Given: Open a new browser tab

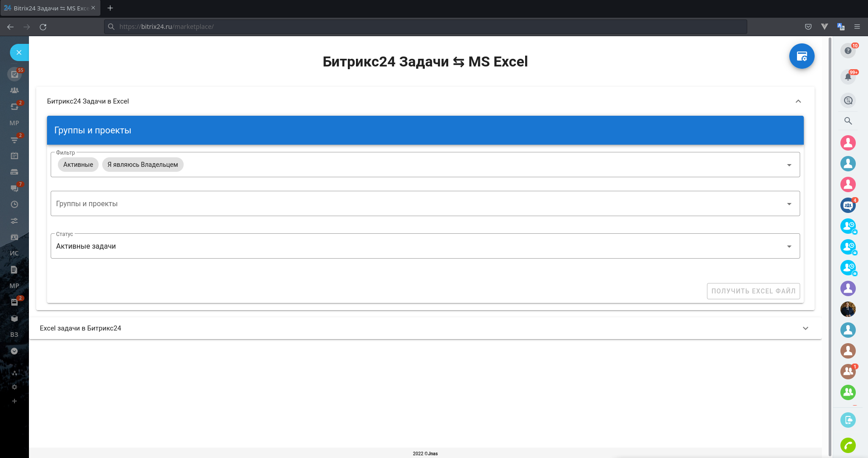Looking at the screenshot, I should tap(110, 8).
